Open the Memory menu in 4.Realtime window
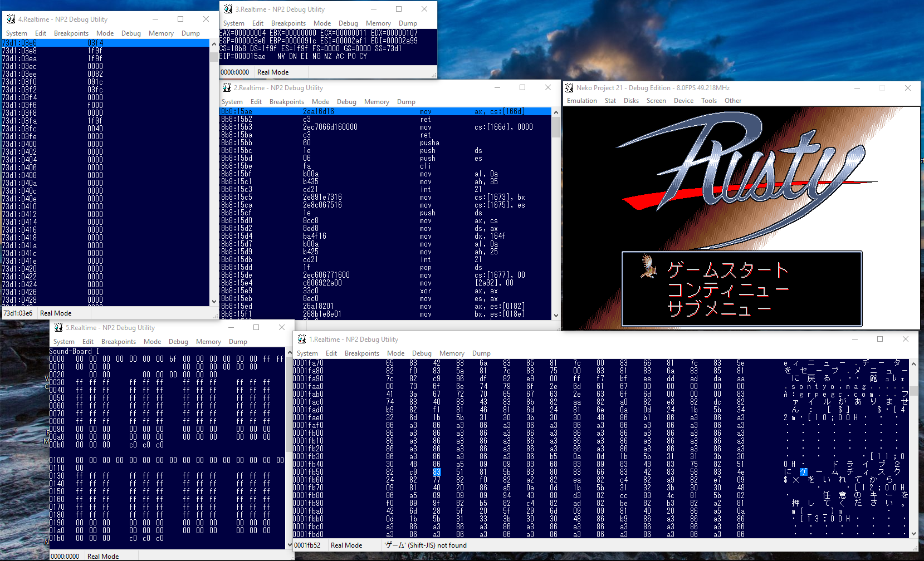924x561 pixels. tap(161, 33)
